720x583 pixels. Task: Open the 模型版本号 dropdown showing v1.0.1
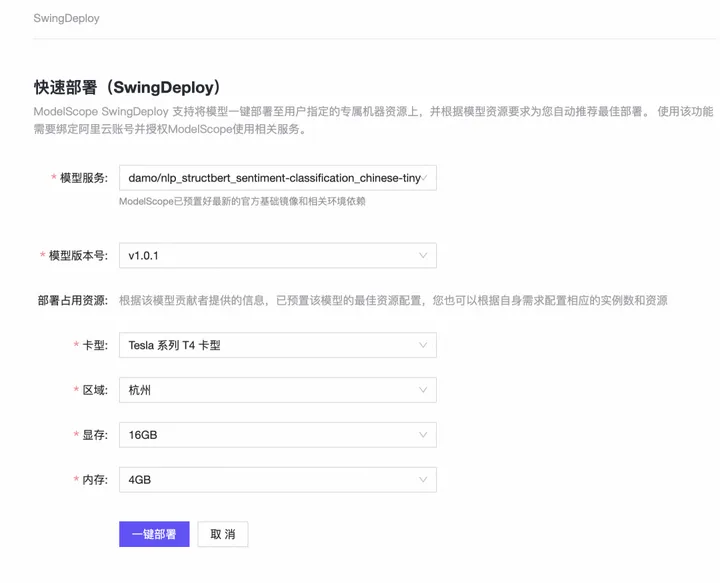tap(277, 255)
